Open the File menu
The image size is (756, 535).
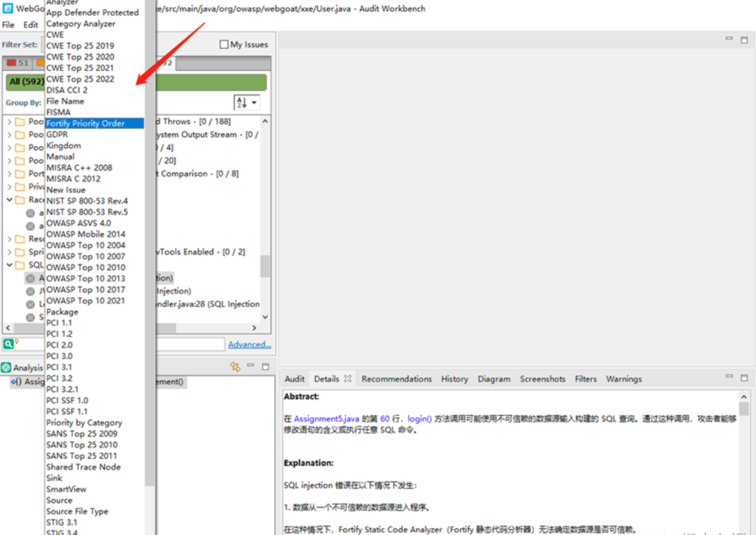8,25
